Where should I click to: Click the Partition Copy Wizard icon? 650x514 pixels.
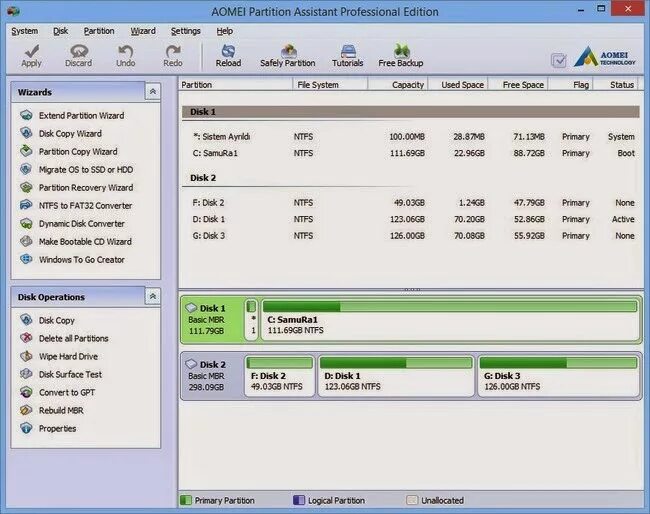pos(27,151)
